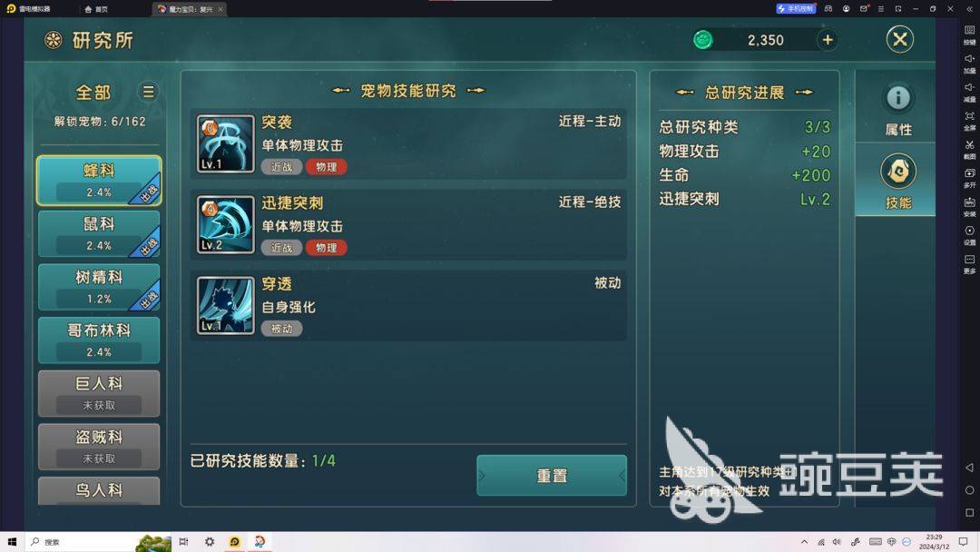Click the 迅捷突刺 skill icon
Image resolution: width=980 pixels, height=552 pixels.
(x=226, y=224)
